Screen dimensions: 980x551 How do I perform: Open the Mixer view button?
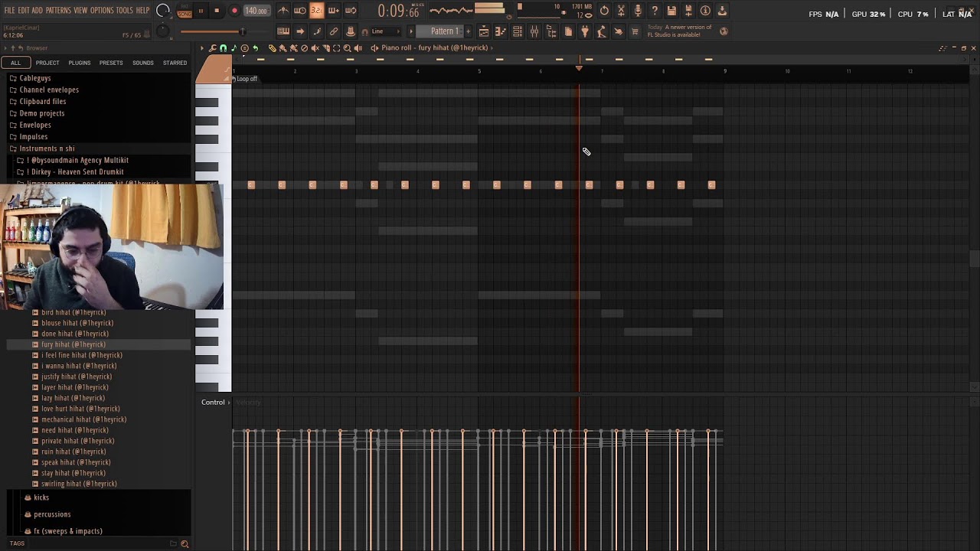pos(534,31)
